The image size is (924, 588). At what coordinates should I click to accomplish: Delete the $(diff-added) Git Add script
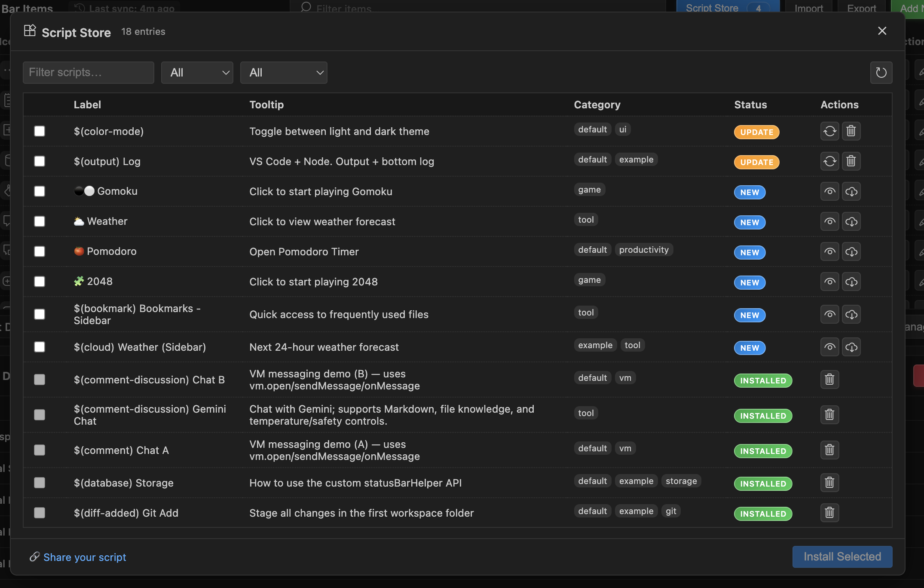(x=829, y=513)
